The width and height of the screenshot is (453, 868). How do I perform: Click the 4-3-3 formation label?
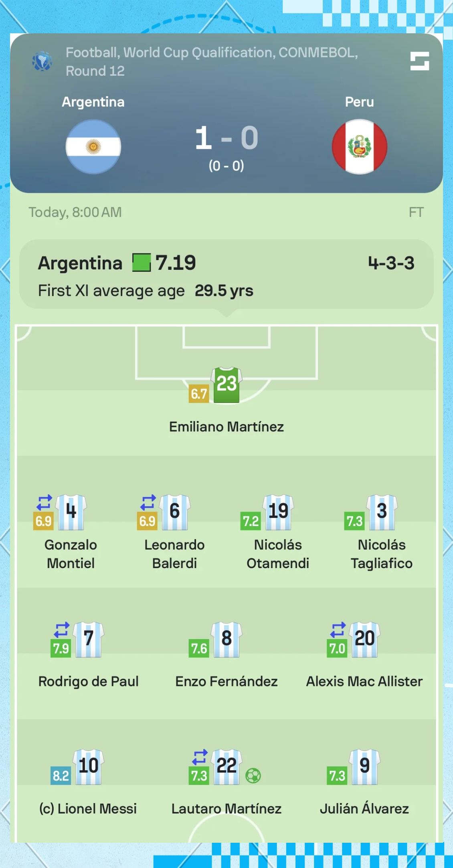[391, 263]
